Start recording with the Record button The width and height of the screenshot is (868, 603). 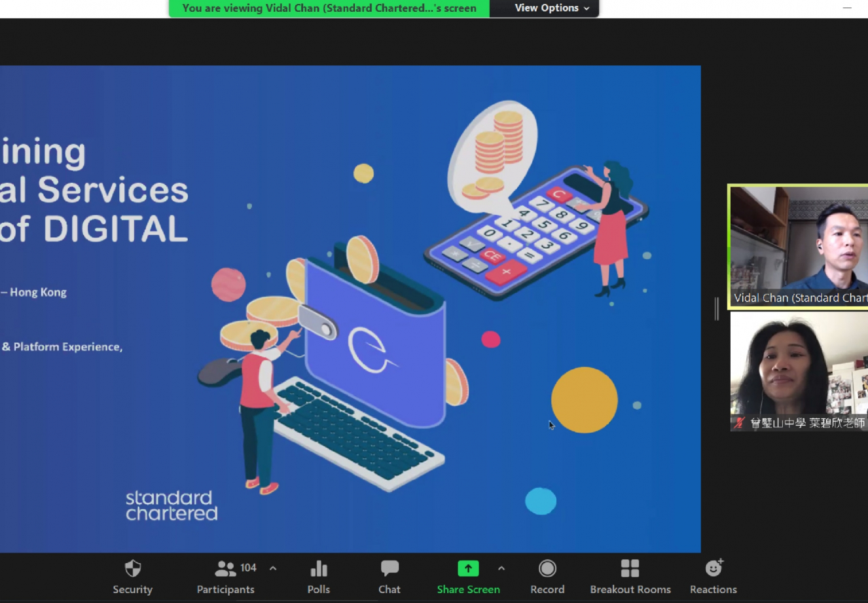547,576
